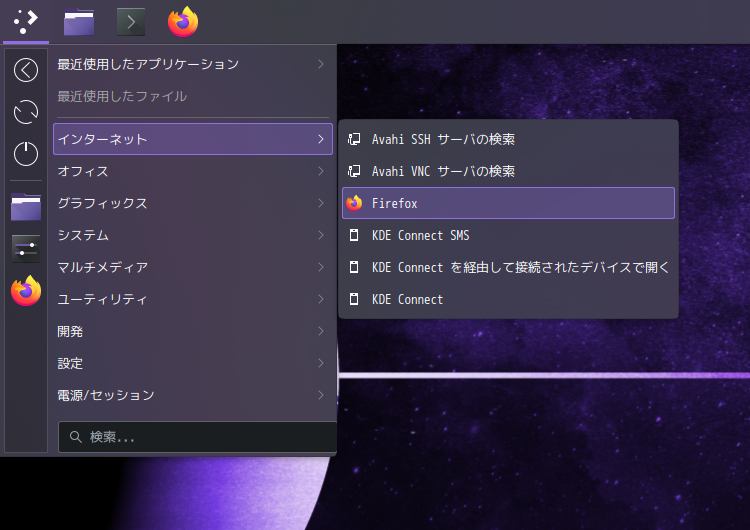Click the KDE Connect SMS phone icon

click(354, 235)
